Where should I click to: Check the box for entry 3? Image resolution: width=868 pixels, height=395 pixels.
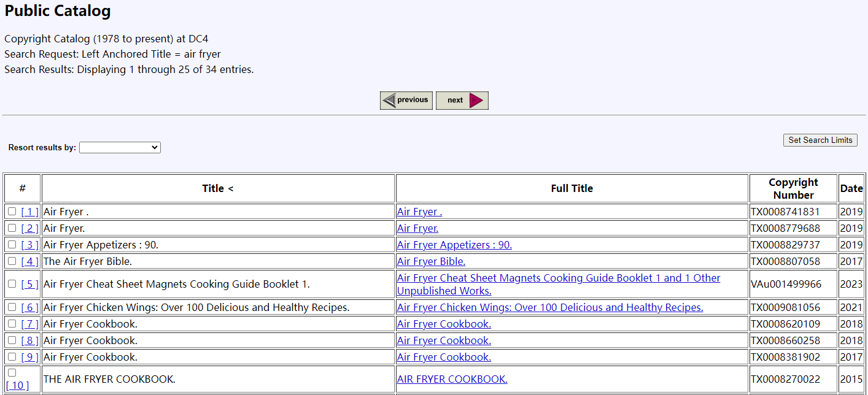click(x=12, y=245)
